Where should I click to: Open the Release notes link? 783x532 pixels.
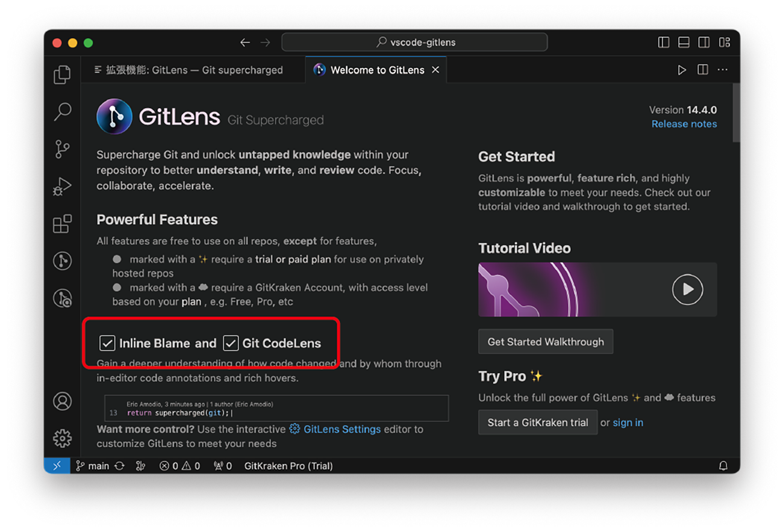tap(684, 123)
